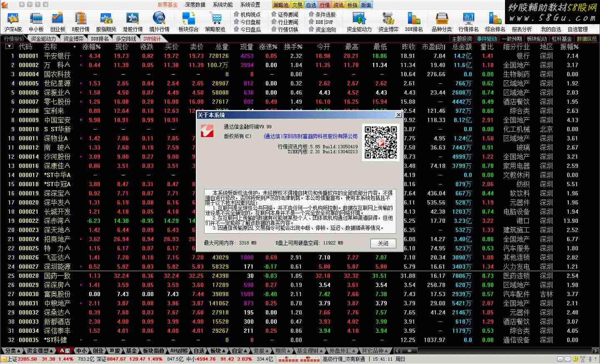This screenshot has height=364, width=600.
Task: Open the 资金博弈 coins icon
Action: (x=388, y=22)
